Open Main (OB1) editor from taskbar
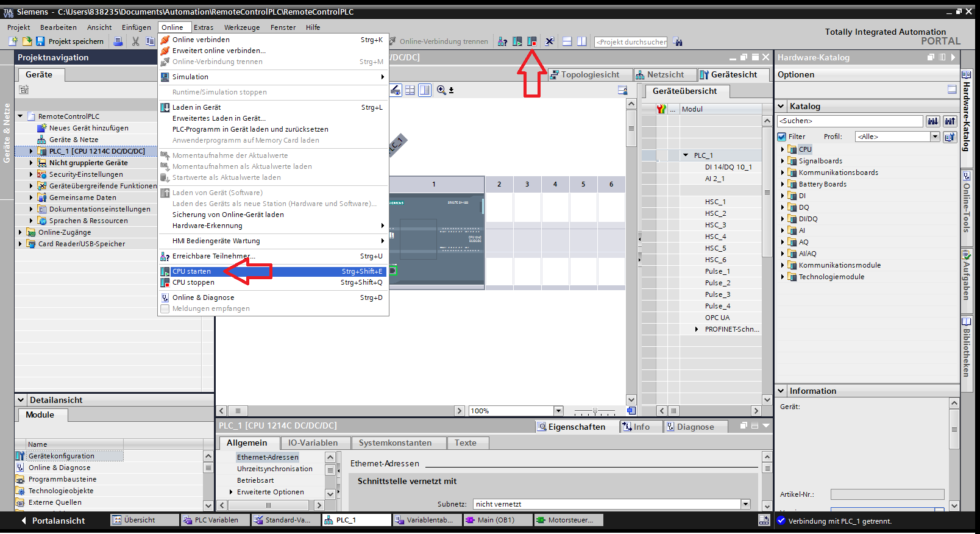The image size is (980, 534). click(497, 520)
